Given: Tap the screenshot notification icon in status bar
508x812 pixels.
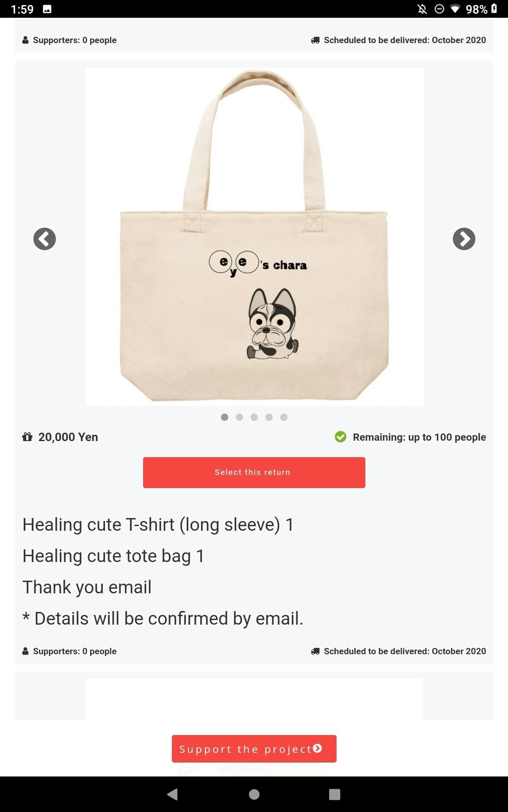Looking at the screenshot, I should coord(47,9).
